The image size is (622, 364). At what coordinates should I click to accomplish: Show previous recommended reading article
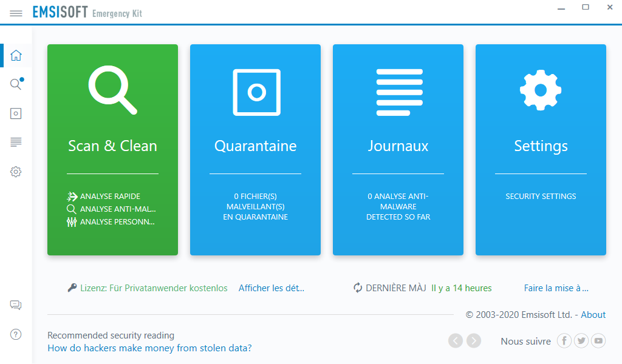click(x=456, y=340)
